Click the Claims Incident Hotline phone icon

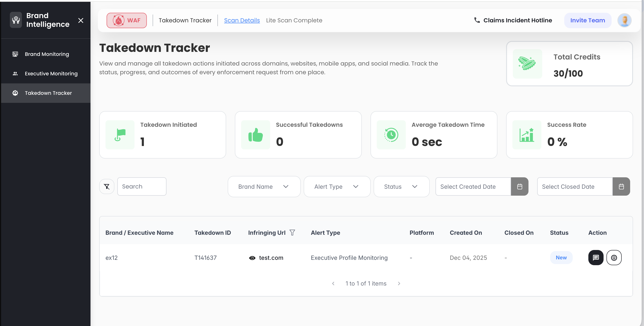477,20
